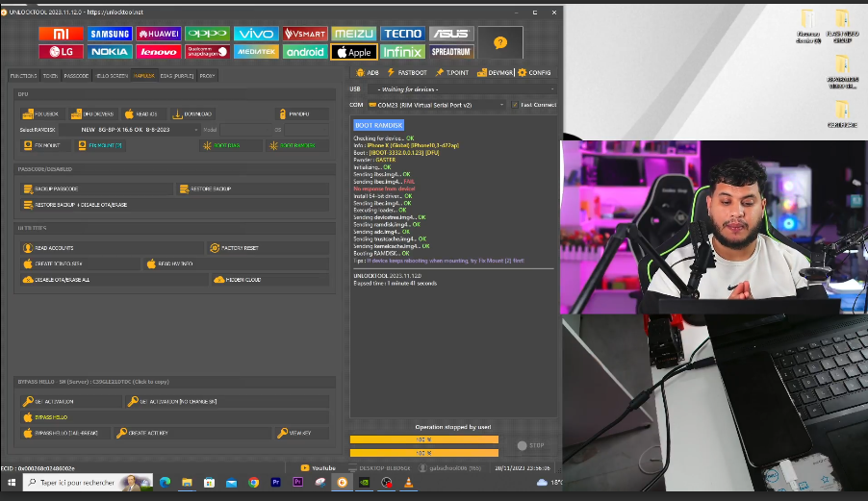Screen dimensions: 868x501
Task: Click the Factory Reset button
Action: click(x=268, y=248)
